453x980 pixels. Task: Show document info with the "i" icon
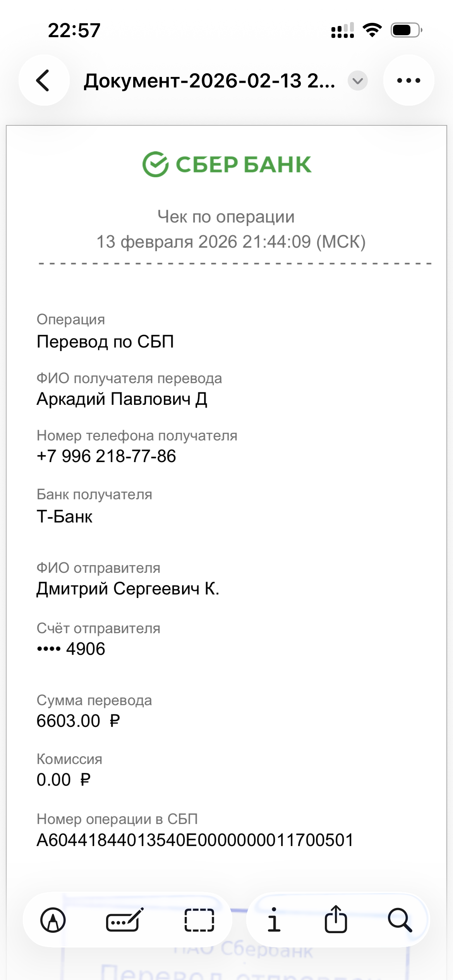(x=274, y=920)
